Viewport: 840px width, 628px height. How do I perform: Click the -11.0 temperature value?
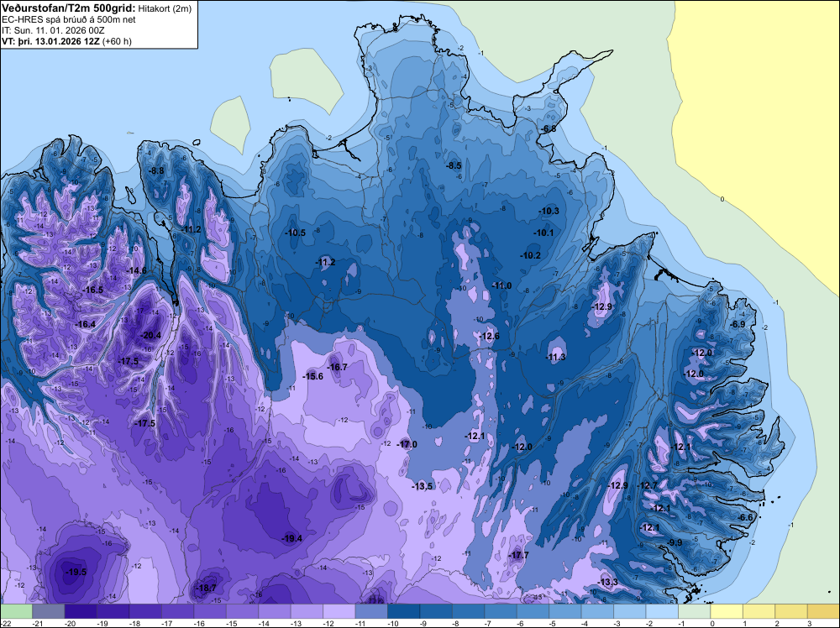click(x=501, y=286)
